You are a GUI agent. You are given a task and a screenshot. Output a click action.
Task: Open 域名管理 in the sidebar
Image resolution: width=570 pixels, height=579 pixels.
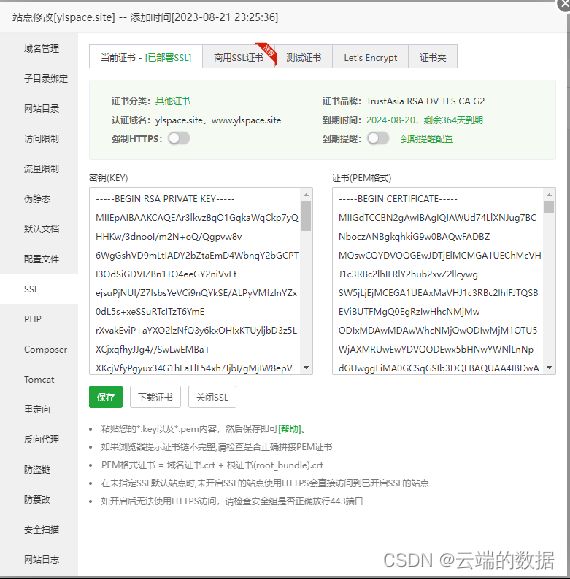41,48
